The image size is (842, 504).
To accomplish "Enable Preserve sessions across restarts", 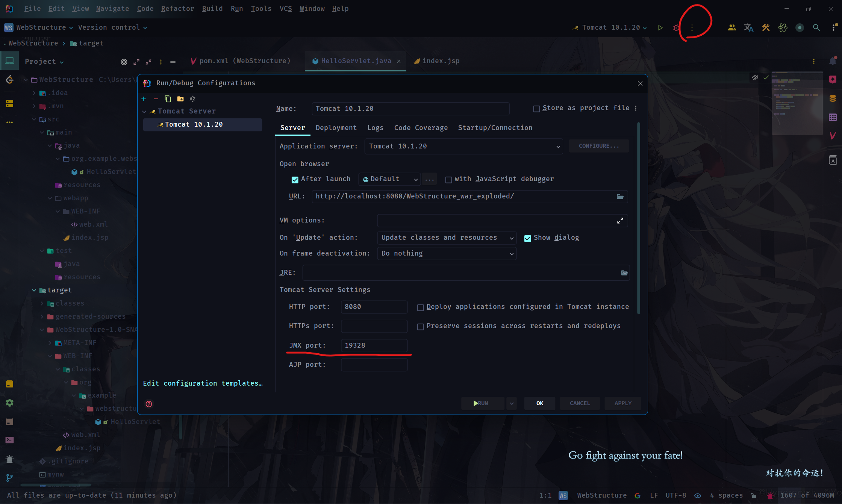I will pyautogui.click(x=420, y=327).
